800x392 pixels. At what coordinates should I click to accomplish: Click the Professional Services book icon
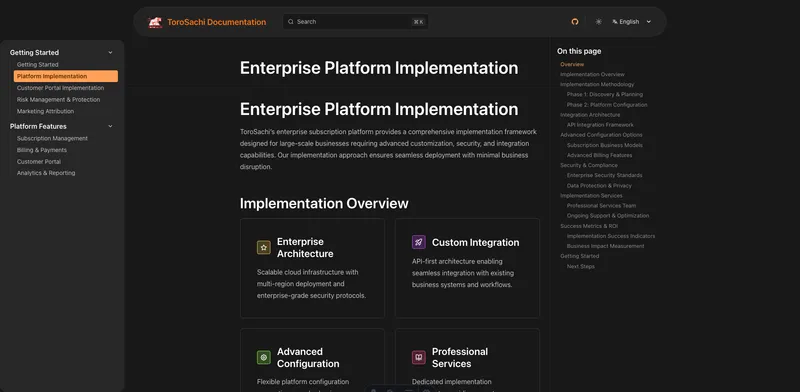[419, 357]
